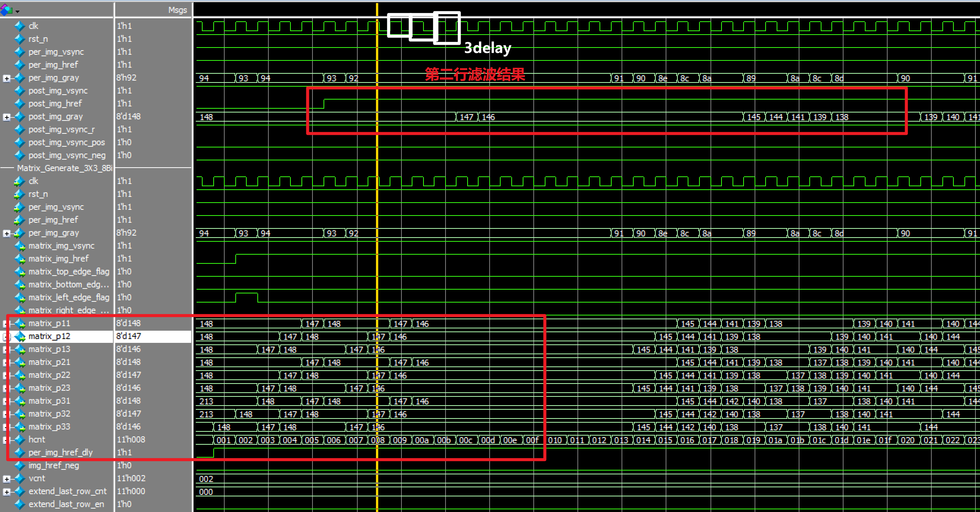The width and height of the screenshot is (980, 512).
Task: Open the wave pane dropdown arrow in the header
Action: 17,11
